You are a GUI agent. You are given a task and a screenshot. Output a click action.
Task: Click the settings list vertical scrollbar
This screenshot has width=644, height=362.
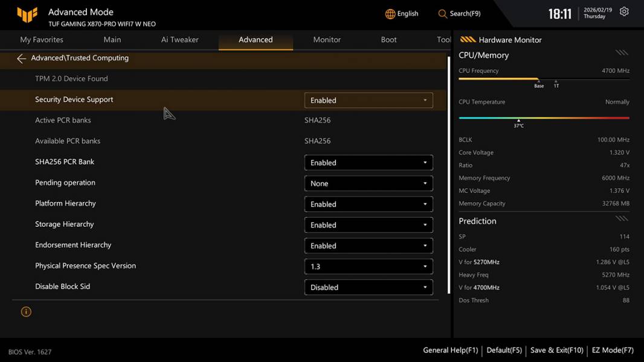pos(449,175)
